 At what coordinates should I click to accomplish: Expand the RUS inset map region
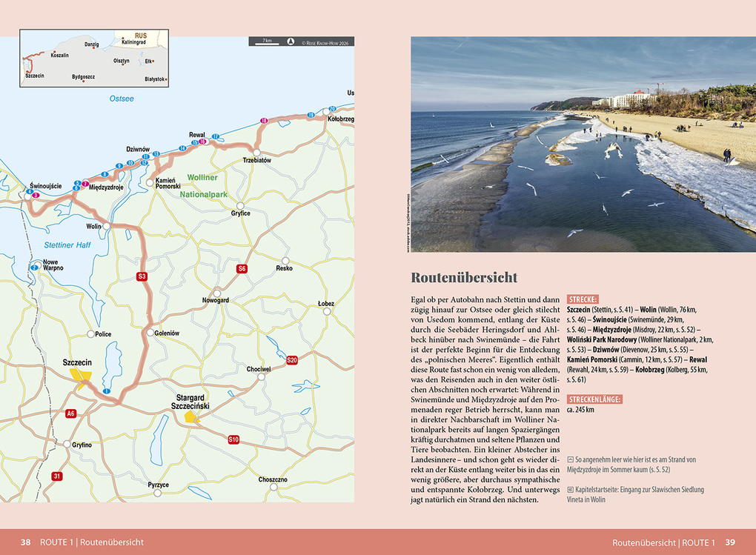pos(141,36)
